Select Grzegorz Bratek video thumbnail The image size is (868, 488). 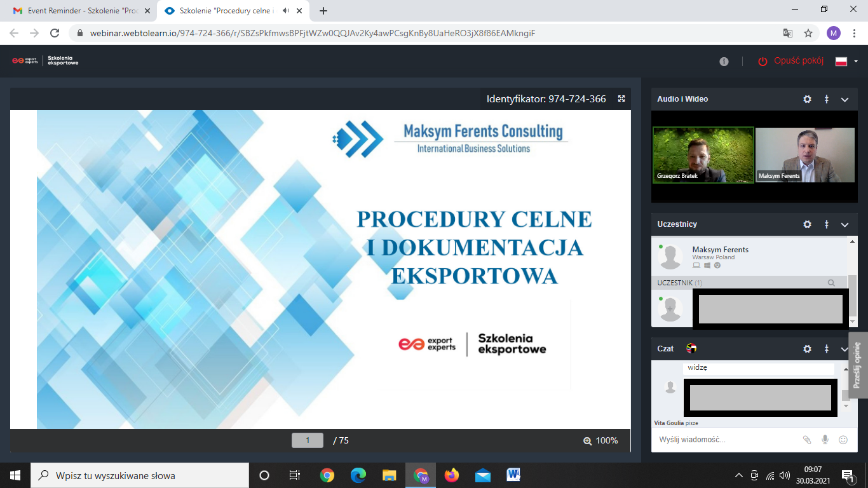tap(703, 155)
